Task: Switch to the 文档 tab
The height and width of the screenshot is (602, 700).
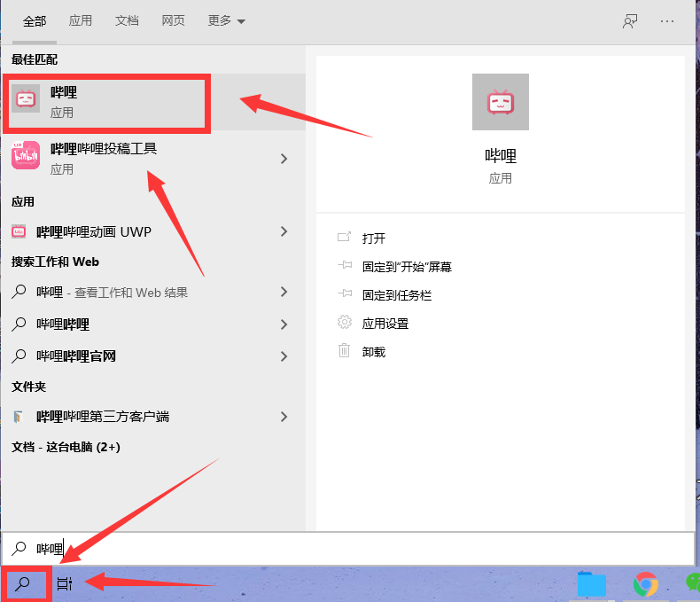Action: tap(127, 20)
